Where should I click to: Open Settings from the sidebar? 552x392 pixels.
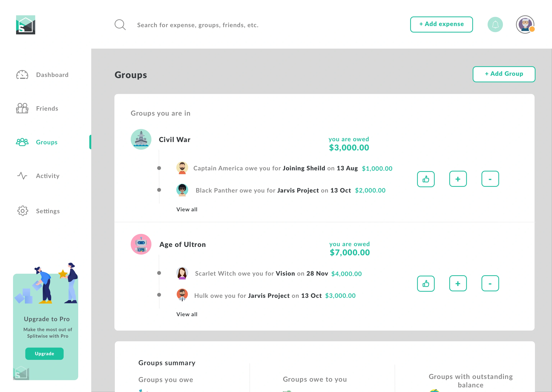click(48, 211)
